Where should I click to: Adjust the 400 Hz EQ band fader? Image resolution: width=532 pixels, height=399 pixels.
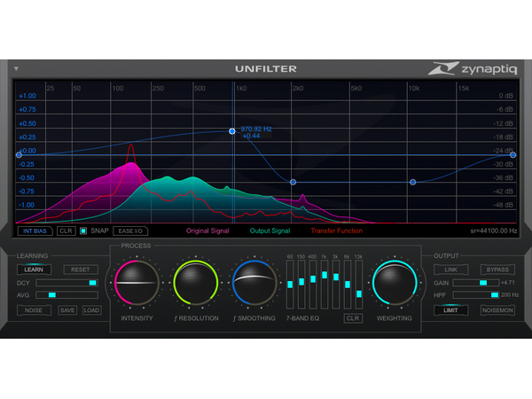pyautogui.click(x=313, y=285)
